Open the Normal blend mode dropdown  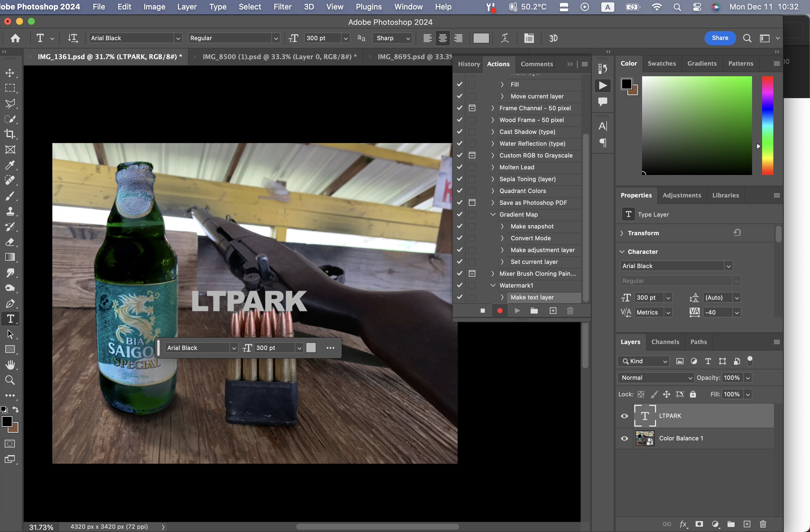pos(655,377)
